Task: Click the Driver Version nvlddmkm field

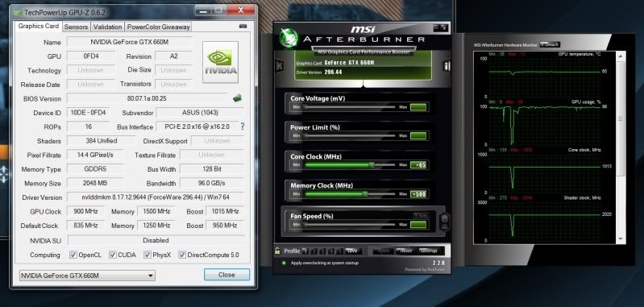Action: pyautogui.click(x=156, y=197)
